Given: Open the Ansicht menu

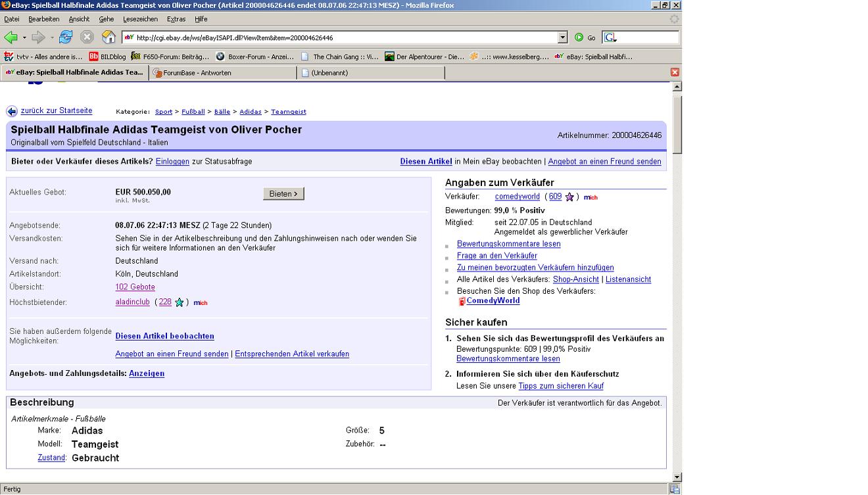Looking at the screenshot, I should [x=79, y=19].
